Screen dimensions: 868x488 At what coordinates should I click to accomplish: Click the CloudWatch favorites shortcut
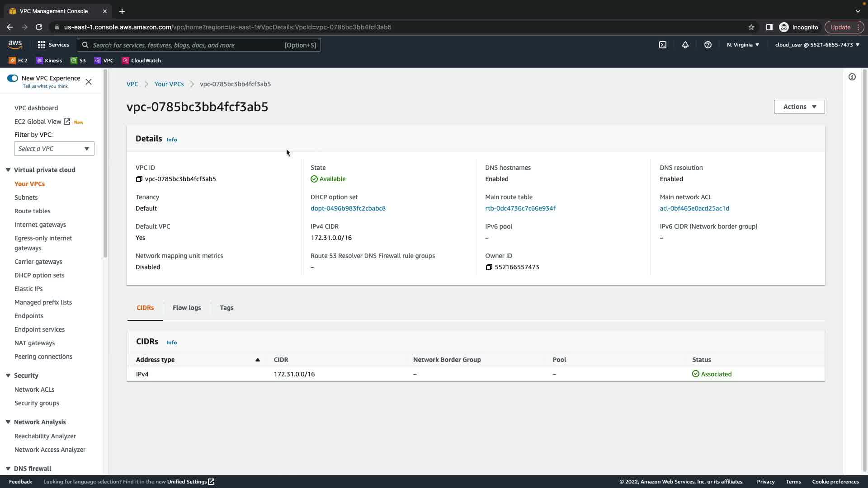coord(142,61)
